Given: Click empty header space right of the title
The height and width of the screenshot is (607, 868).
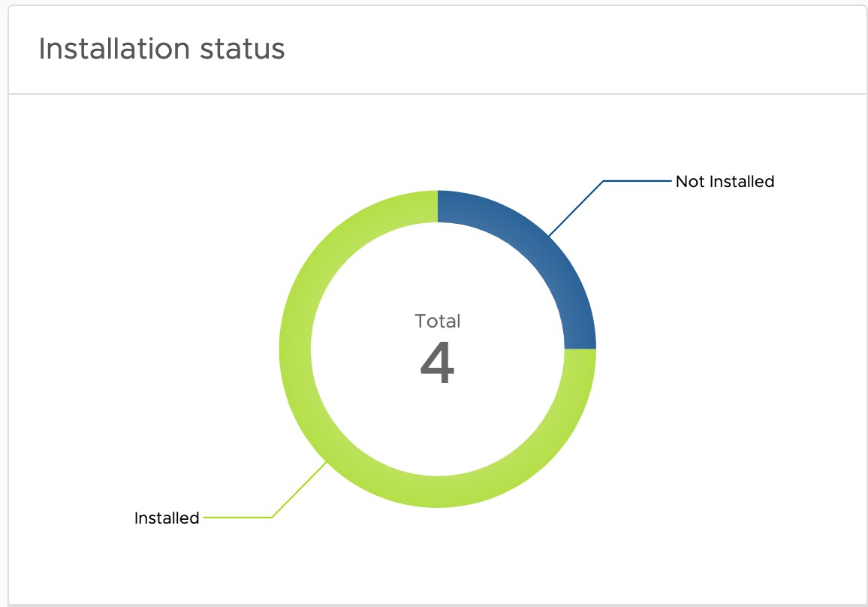Looking at the screenshot, I should (571, 50).
